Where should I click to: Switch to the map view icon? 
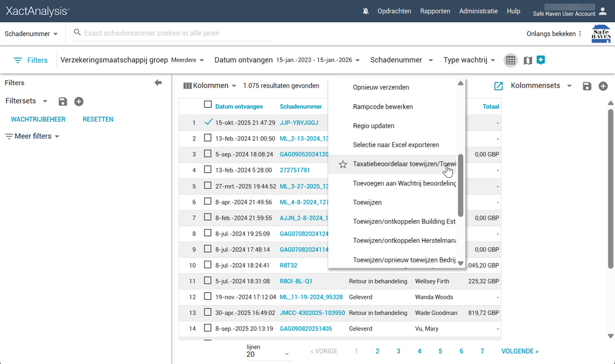tap(528, 60)
